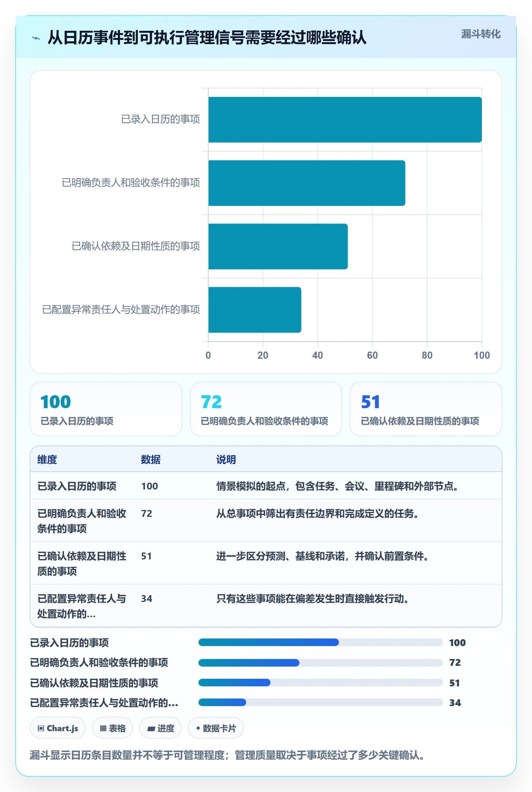This screenshot has height=792, width=532.
Task: Click the 漏斗转化 tag in the header
Action: (481, 34)
